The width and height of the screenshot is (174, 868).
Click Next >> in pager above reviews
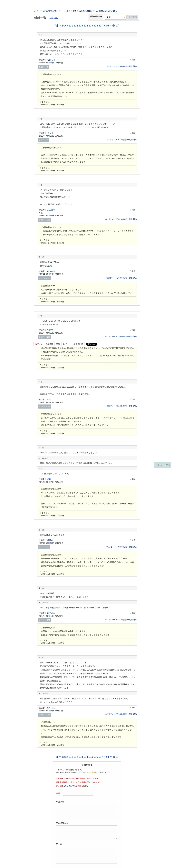click(x=108, y=26)
